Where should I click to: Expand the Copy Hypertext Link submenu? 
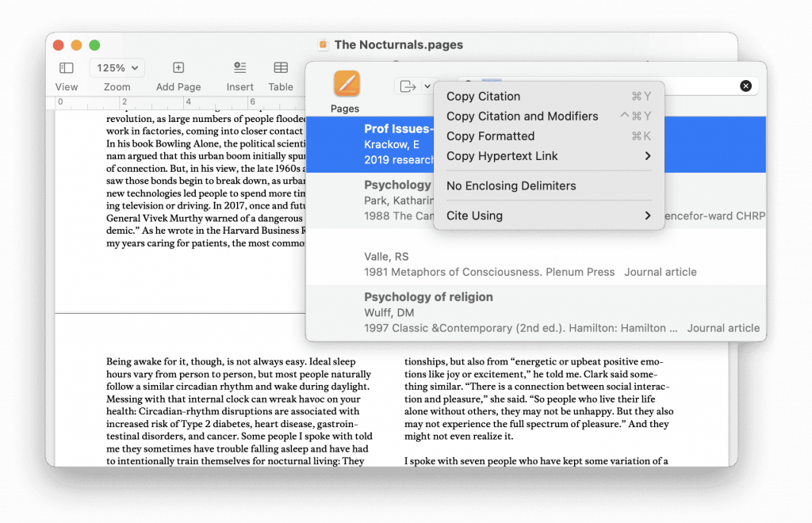tap(647, 156)
